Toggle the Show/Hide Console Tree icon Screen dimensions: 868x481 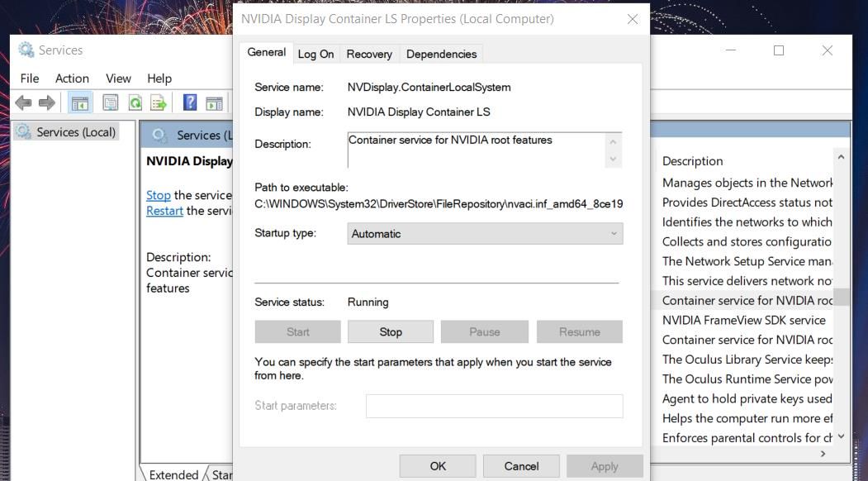[x=80, y=103]
